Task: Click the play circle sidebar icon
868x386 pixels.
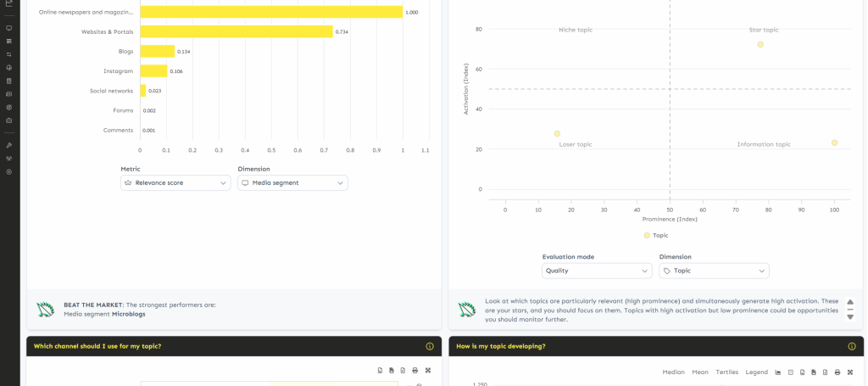Action: (8, 171)
